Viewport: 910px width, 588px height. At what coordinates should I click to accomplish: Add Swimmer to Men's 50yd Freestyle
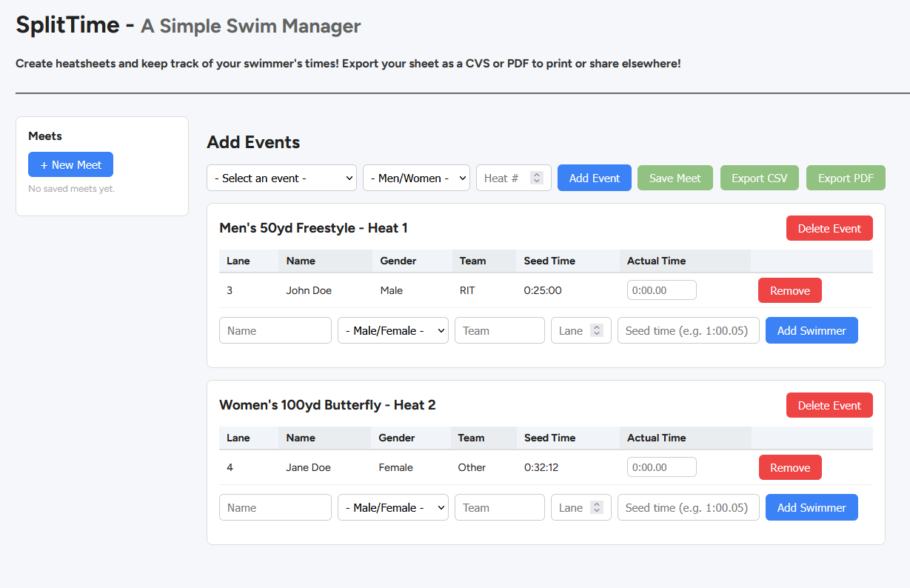812,330
